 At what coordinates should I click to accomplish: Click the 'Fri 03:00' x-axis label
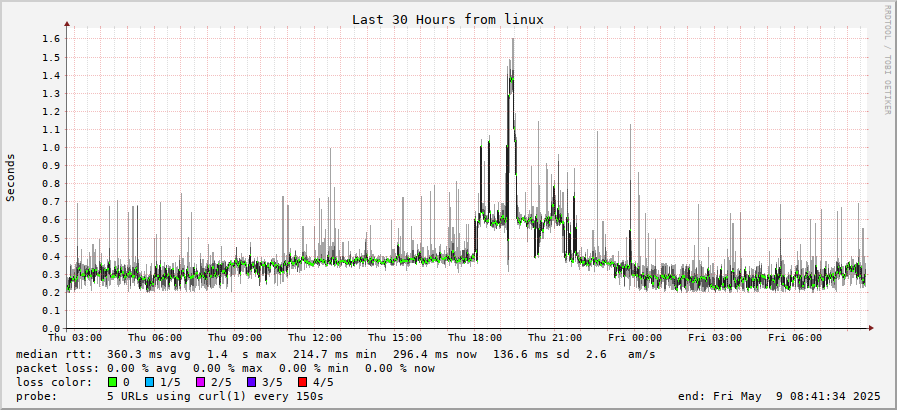tap(715, 338)
